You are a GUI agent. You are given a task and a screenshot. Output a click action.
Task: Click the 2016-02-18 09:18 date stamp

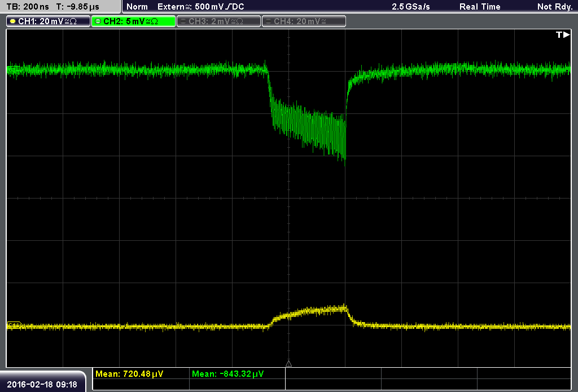pos(42,385)
